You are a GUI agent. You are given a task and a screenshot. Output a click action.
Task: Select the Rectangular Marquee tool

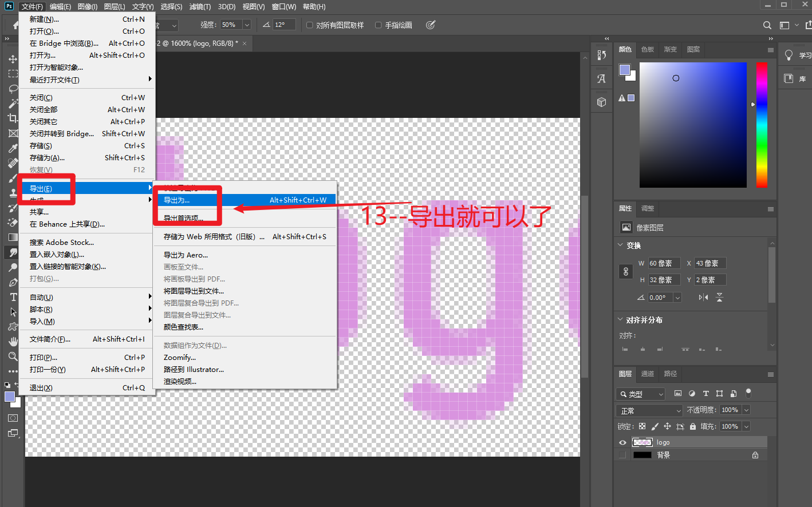13,74
